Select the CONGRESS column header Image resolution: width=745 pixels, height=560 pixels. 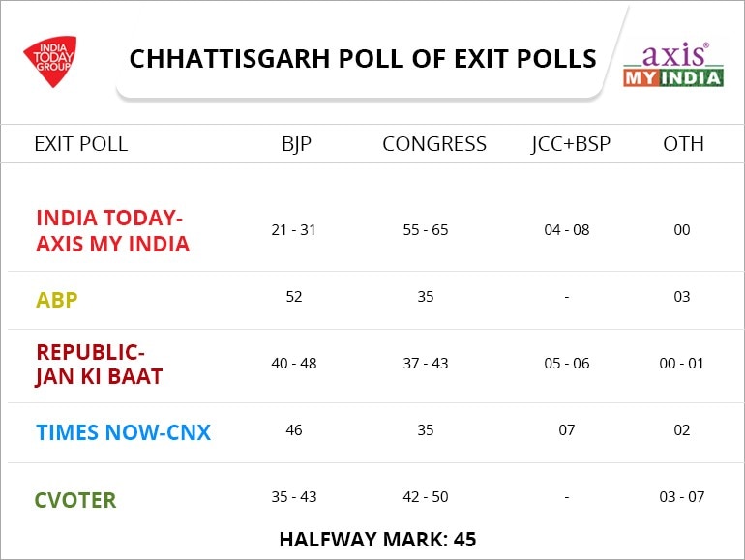pos(434,144)
